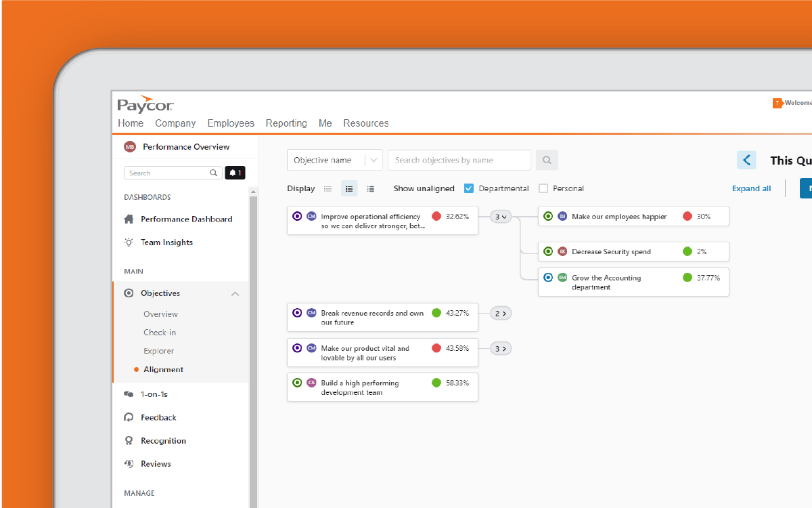
Task: Open the Employees menu
Action: tap(231, 123)
